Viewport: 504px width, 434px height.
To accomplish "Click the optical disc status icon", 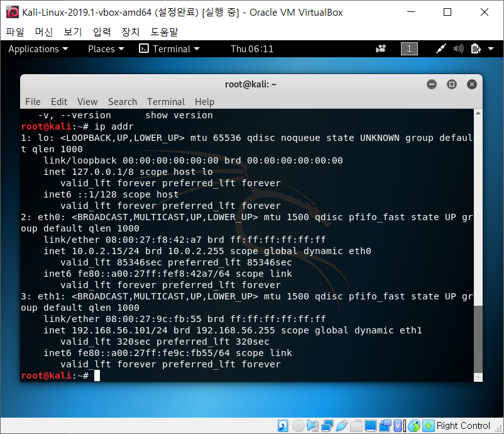I will (x=298, y=426).
